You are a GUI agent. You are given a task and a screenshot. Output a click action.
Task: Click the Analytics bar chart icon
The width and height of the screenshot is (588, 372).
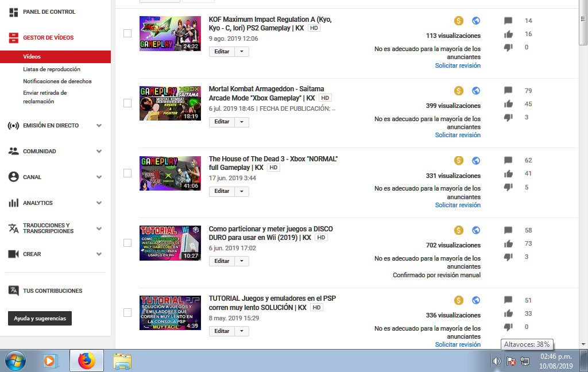point(14,203)
